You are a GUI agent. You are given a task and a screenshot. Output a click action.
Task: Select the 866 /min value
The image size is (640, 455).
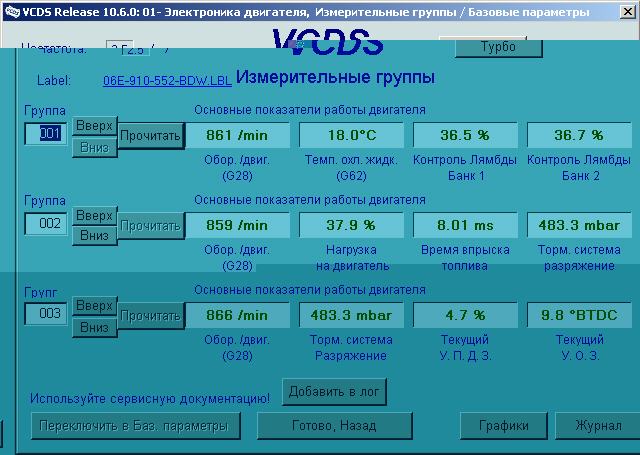pyautogui.click(x=237, y=315)
